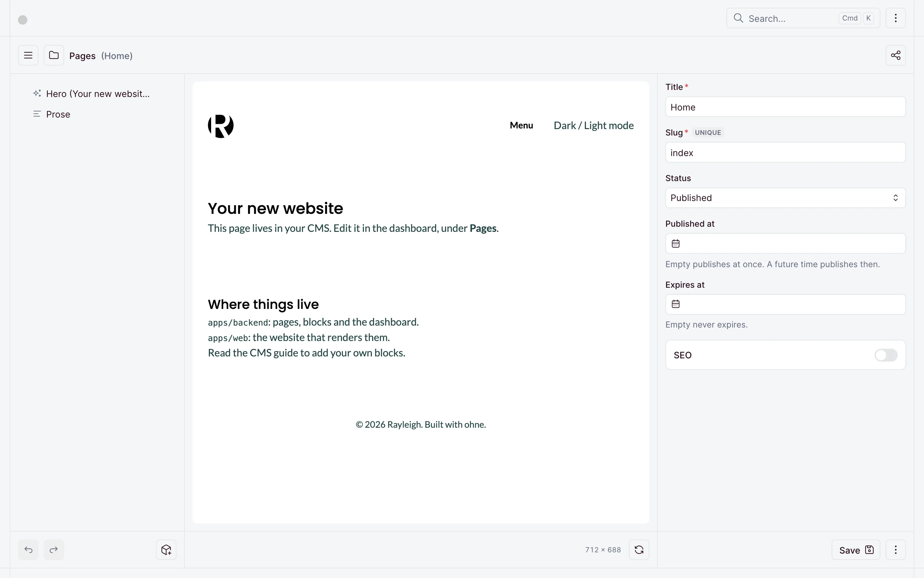The width and height of the screenshot is (924, 578).
Task: Add a new block with cube icon
Action: (166, 550)
